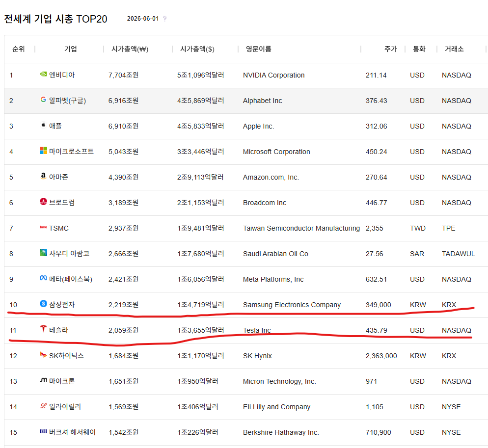Click the 710,900 share price value
Viewport: 488px width, 448px height.
[378, 432]
